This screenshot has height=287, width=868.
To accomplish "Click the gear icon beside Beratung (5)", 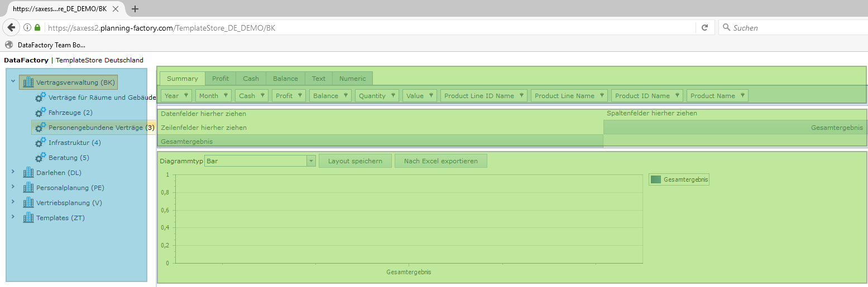I will coord(40,158).
